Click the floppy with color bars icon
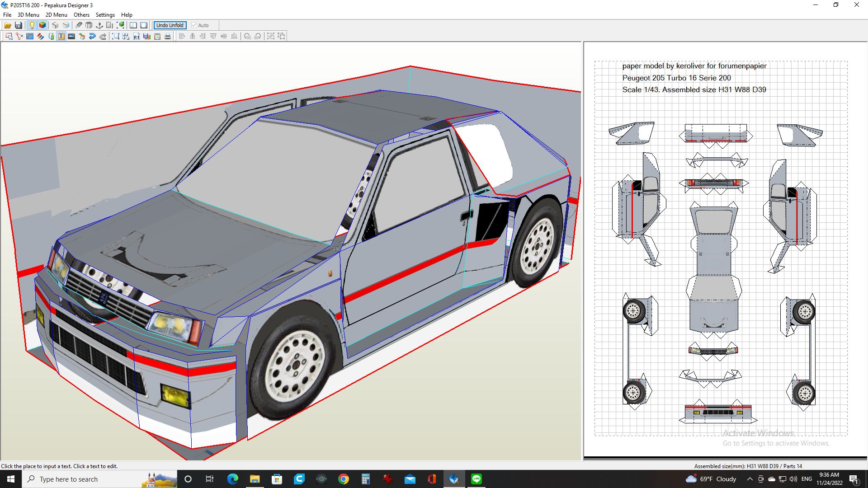868x488 pixels. 147,36
